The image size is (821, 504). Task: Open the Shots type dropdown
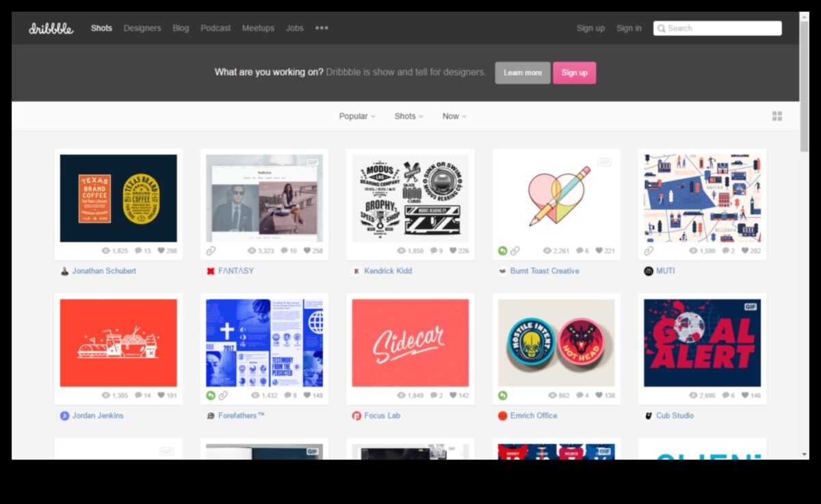408,116
